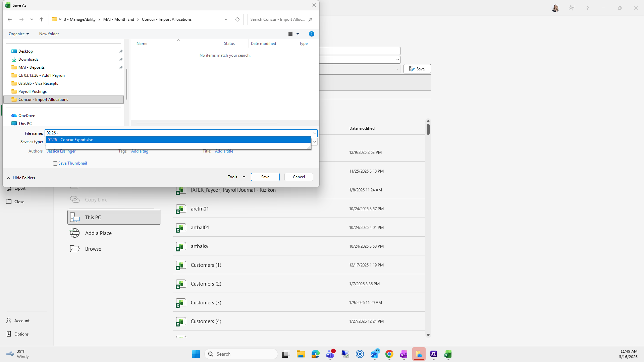644x362 pixels.
Task: Click the Up one level arrow icon
Action: click(41, 19)
